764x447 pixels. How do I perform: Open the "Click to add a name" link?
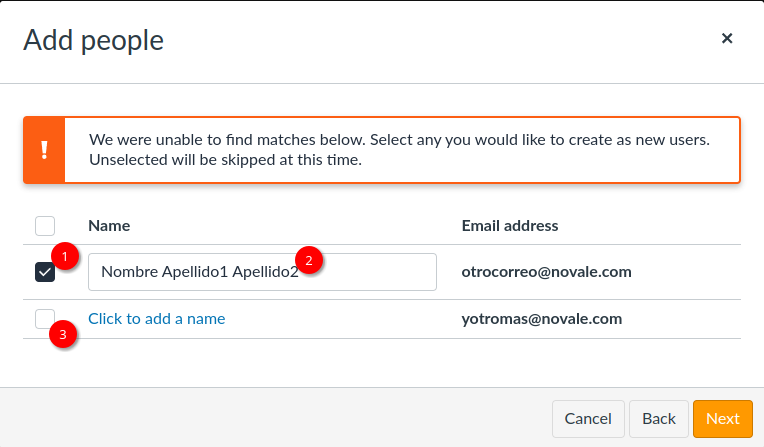pos(157,319)
